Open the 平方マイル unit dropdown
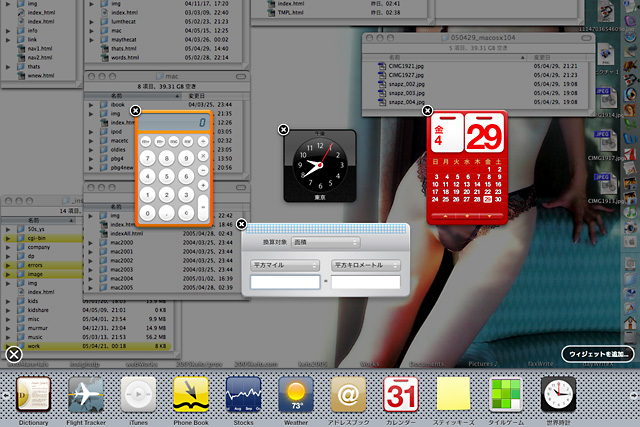This screenshot has width=640, height=427. (285, 265)
